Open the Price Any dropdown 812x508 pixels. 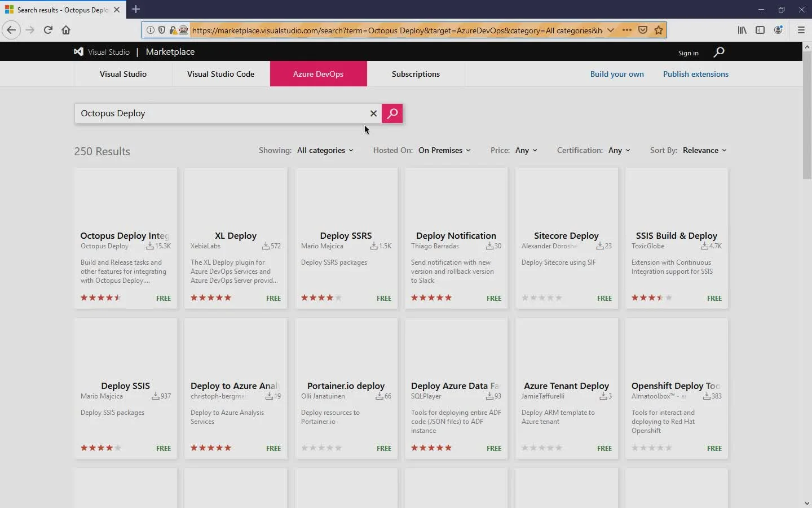526,150
